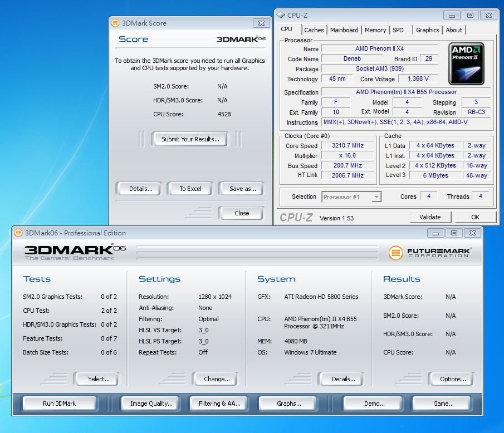Click the Close button in score dialog
This screenshot has height=433, width=504.
[241, 213]
